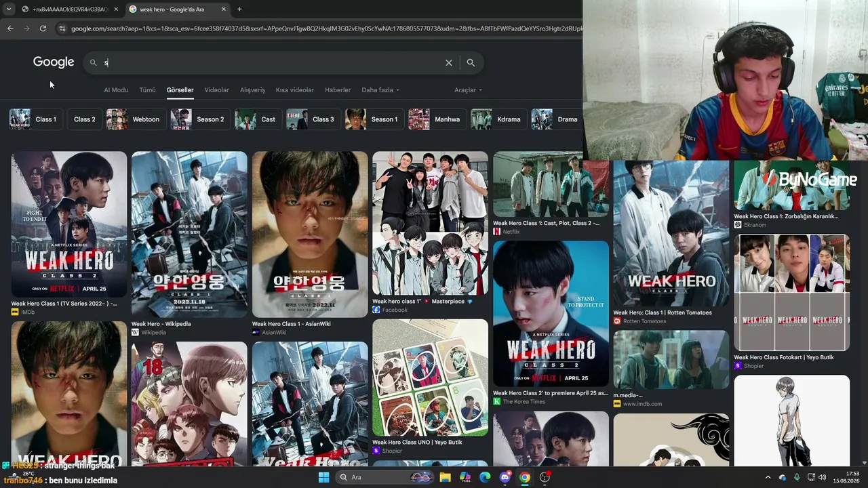Image resolution: width=868 pixels, height=488 pixels.
Task: Select the 'Webtoon' filter chip
Action: pyautogui.click(x=136, y=119)
